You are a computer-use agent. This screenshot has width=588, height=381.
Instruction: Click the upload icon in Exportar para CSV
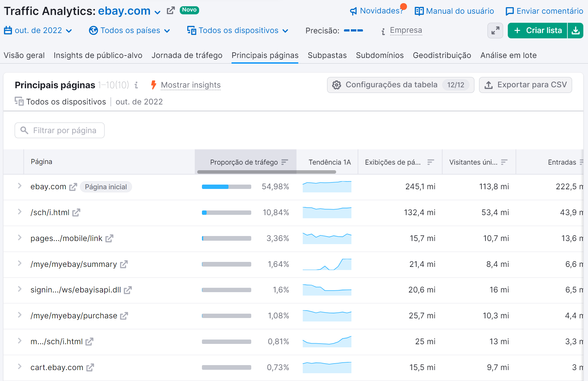coord(489,85)
